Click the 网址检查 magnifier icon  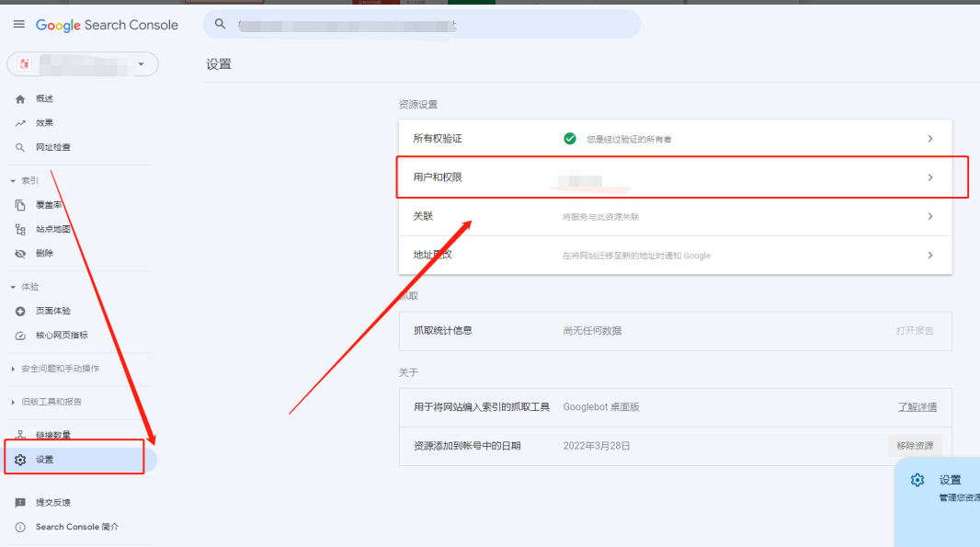pos(20,147)
